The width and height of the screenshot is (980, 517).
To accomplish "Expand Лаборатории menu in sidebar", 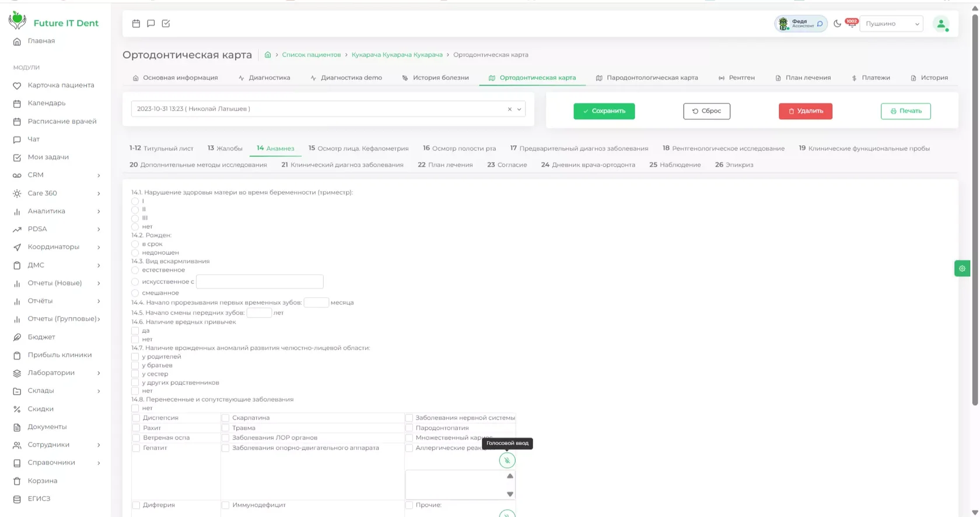I will tap(55, 373).
